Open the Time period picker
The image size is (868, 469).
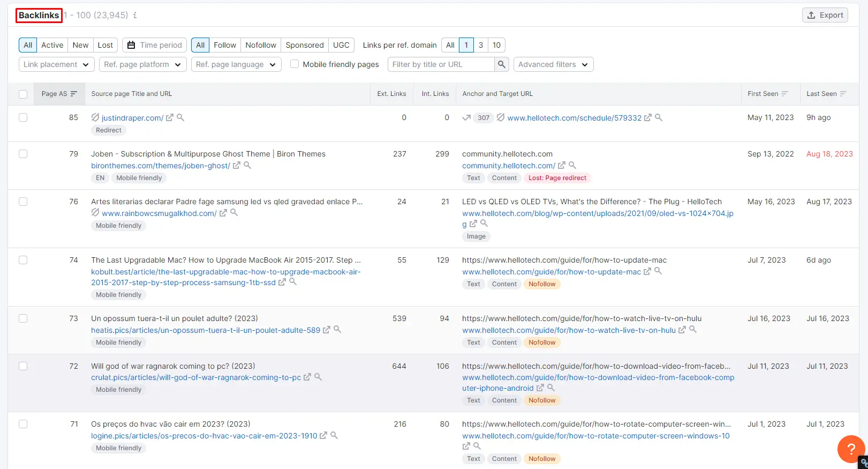click(x=155, y=45)
